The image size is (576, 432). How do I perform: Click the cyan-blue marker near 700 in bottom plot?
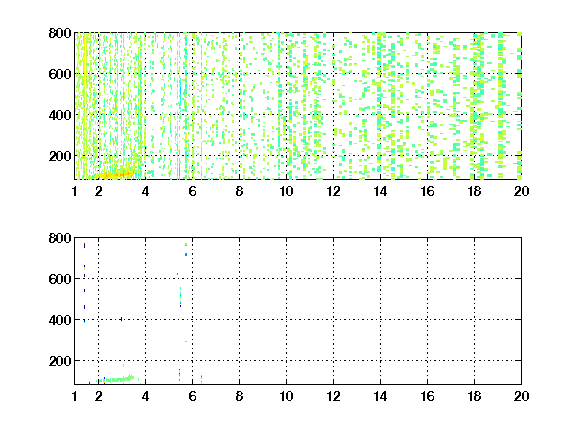[186, 254]
